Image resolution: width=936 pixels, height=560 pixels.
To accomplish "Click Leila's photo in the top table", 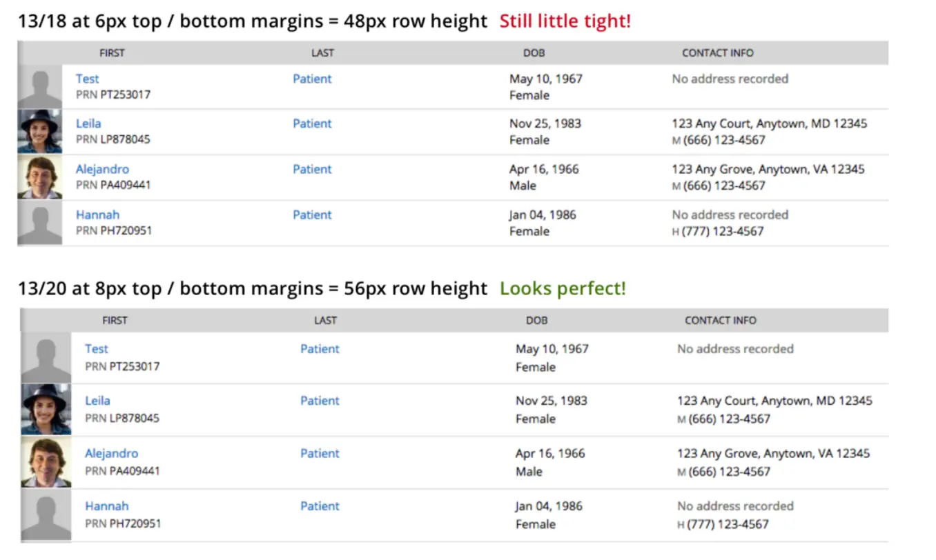I will (x=39, y=131).
